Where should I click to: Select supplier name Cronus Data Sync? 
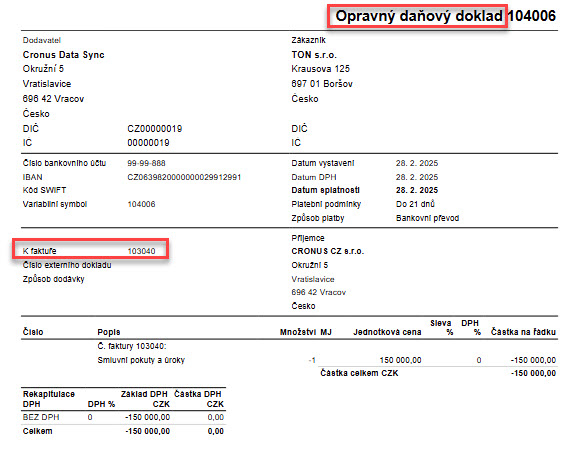point(63,55)
